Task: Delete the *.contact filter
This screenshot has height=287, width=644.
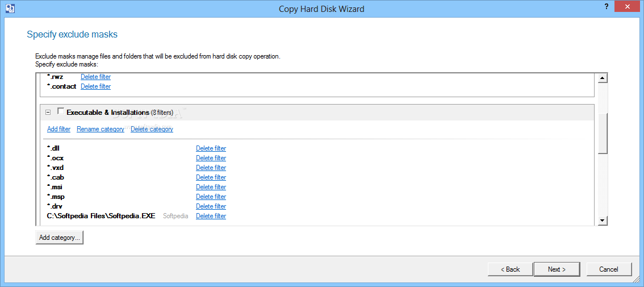Action: pos(96,86)
